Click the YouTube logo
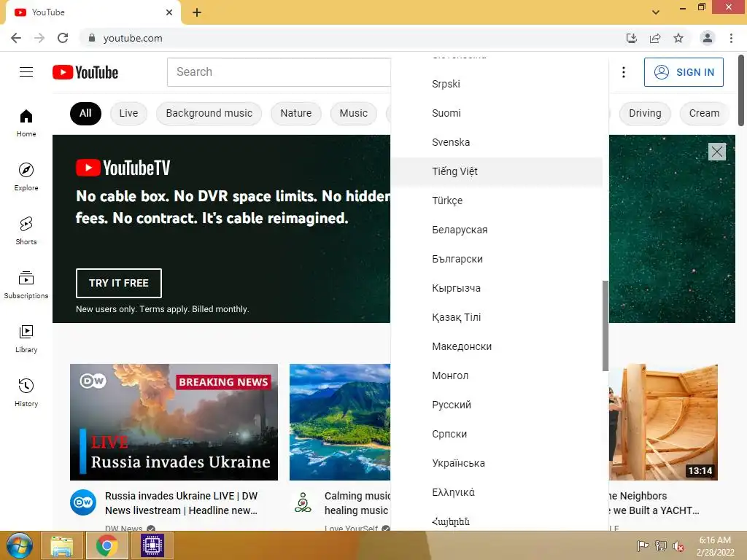This screenshot has height=560, width=747. (85, 72)
